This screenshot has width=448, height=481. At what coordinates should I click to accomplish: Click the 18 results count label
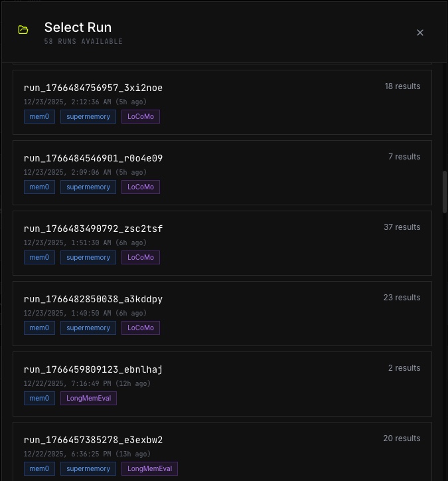402,86
